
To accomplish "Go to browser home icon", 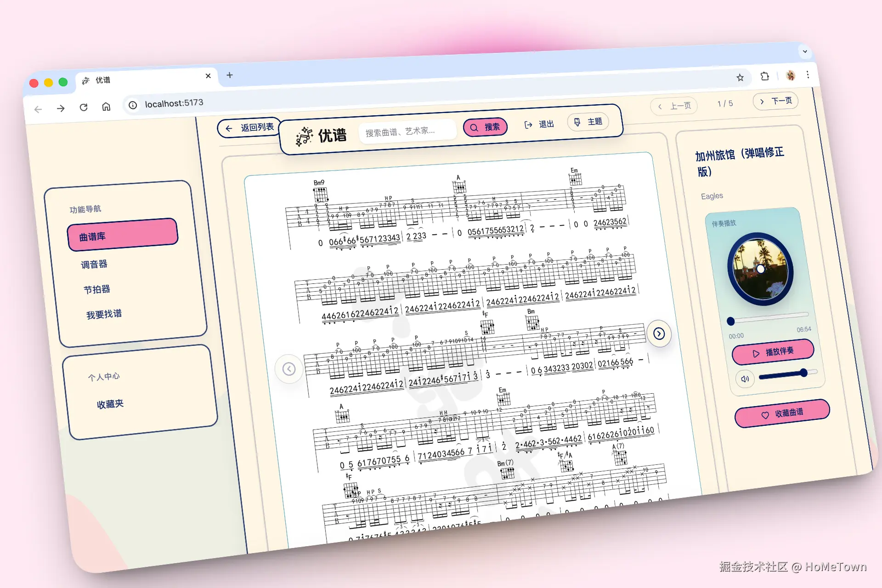I will [x=106, y=107].
